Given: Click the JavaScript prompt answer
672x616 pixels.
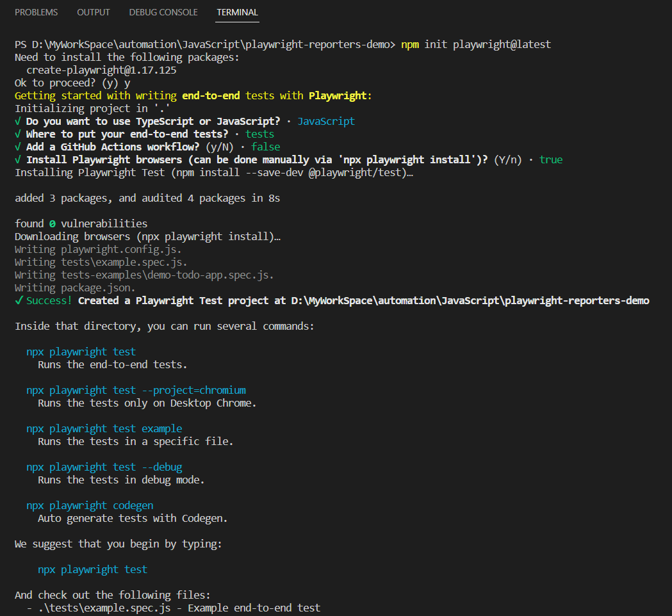Looking at the screenshot, I should point(326,121).
